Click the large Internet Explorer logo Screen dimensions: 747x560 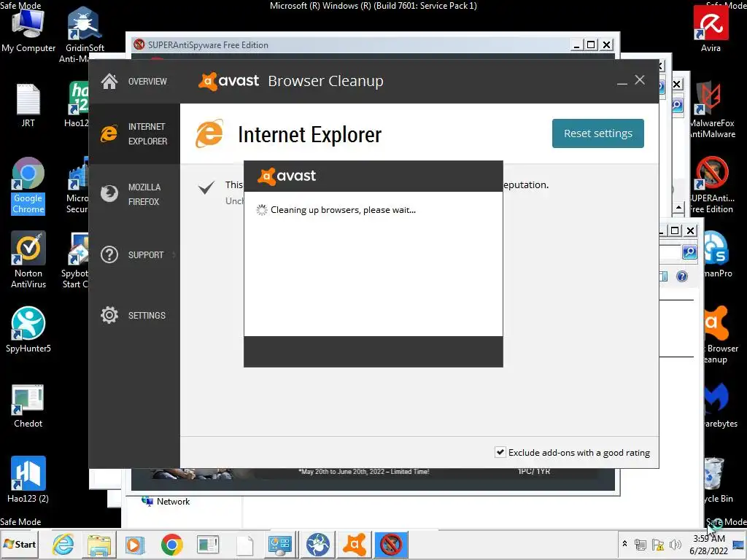pyautogui.click(x=209, y=134)
